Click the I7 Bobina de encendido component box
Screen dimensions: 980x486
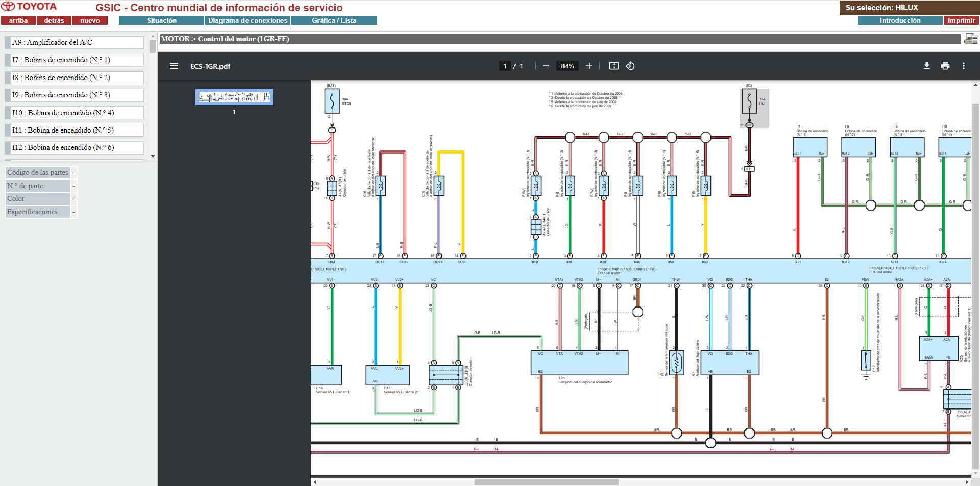(810, 147)
